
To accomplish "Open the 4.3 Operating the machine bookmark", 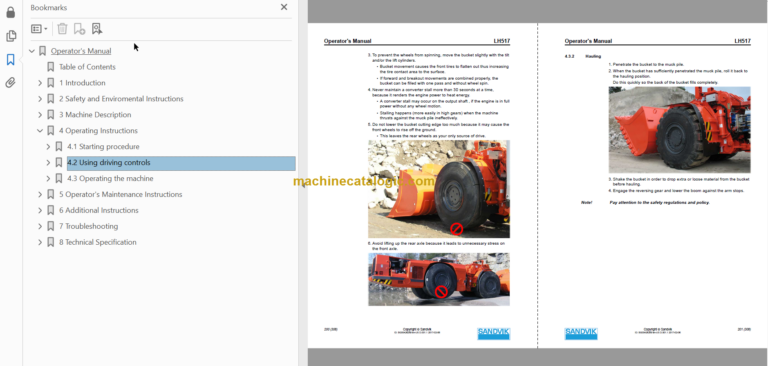I will (x=110, y=178).
